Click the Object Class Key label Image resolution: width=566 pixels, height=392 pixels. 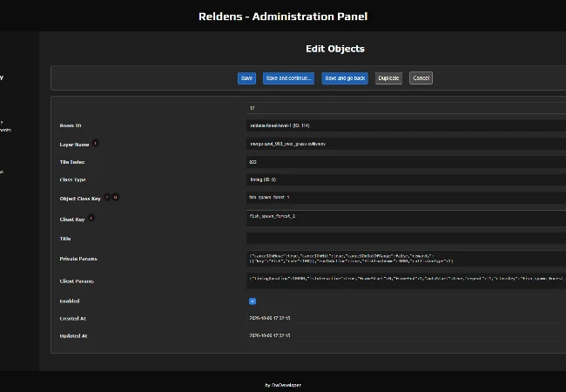point(80,199)
